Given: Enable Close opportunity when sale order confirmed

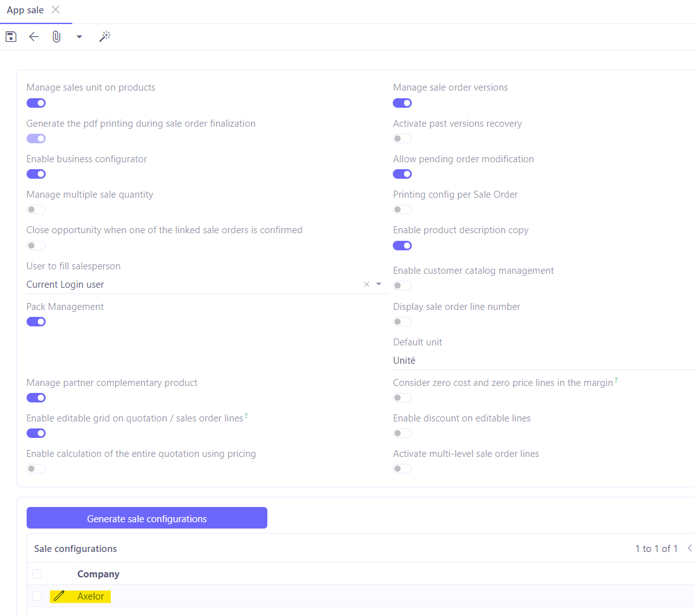Looking at the screenshot, I should pyautogui.click(x=36, y=245).
